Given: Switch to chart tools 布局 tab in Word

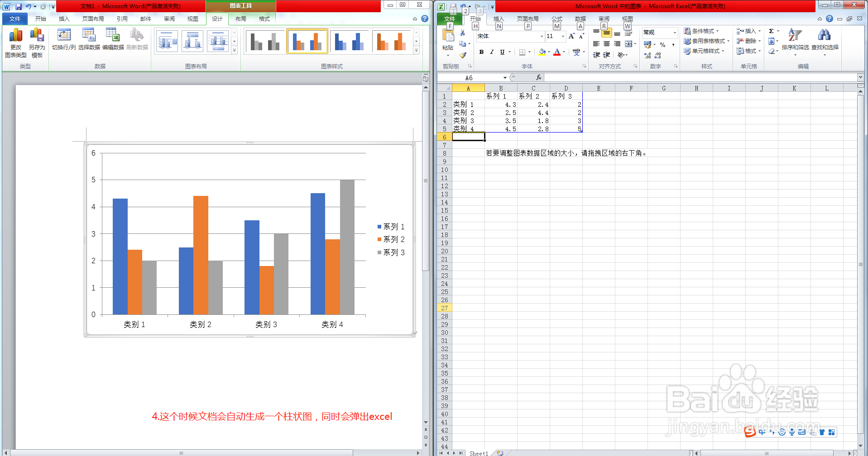Looking at the screenshot, I should 241,19.
